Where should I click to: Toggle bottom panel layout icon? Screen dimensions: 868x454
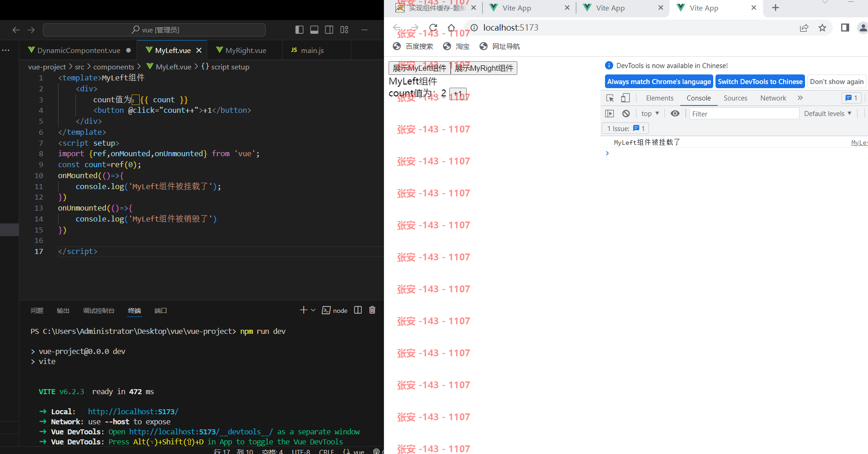point(314,30)
